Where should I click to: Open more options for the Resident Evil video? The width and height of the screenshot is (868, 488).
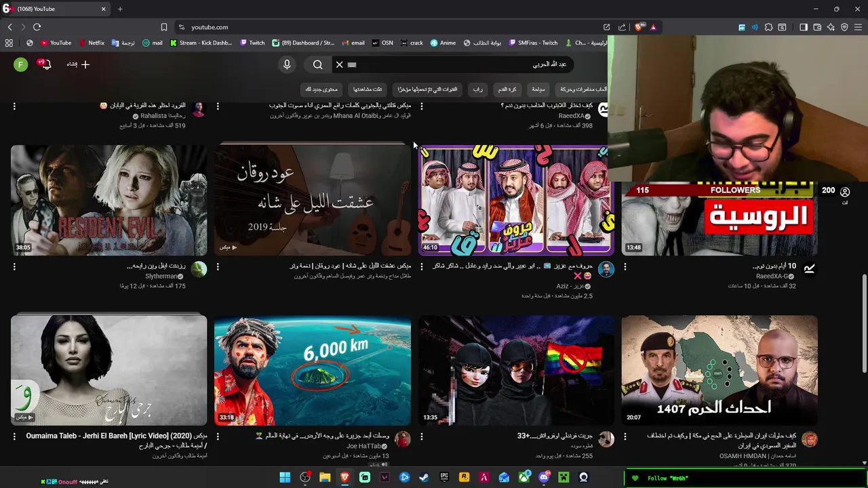tap(14, 267)
